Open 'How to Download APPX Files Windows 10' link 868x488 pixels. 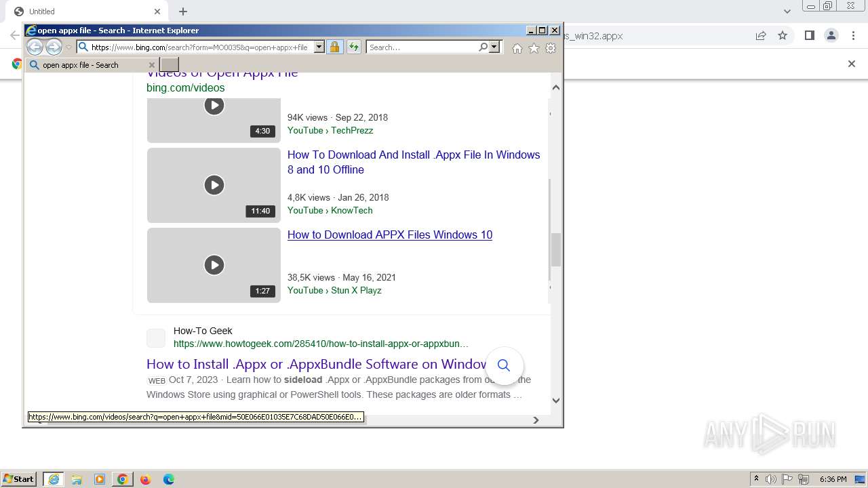tap(390, 235)
